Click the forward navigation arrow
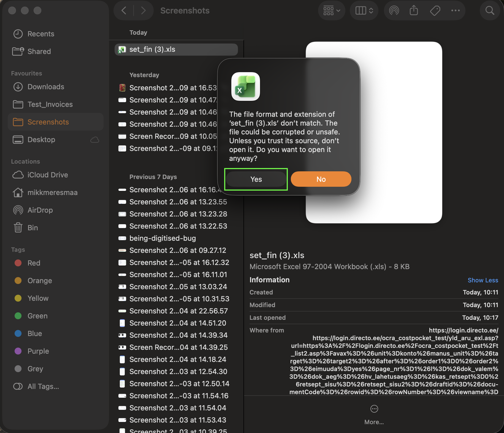The image size is (504, 433). click(x=143, y=11)
